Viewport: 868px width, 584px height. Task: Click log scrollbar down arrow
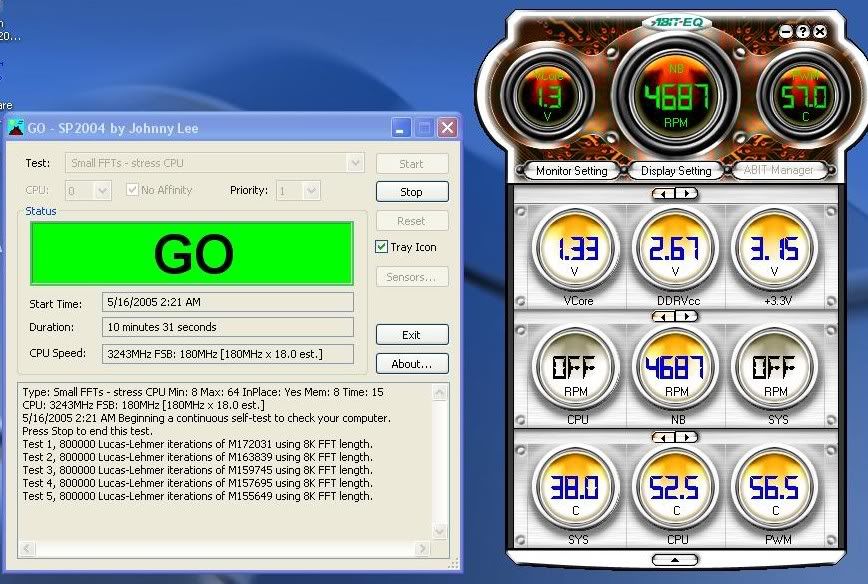[440, 531]
